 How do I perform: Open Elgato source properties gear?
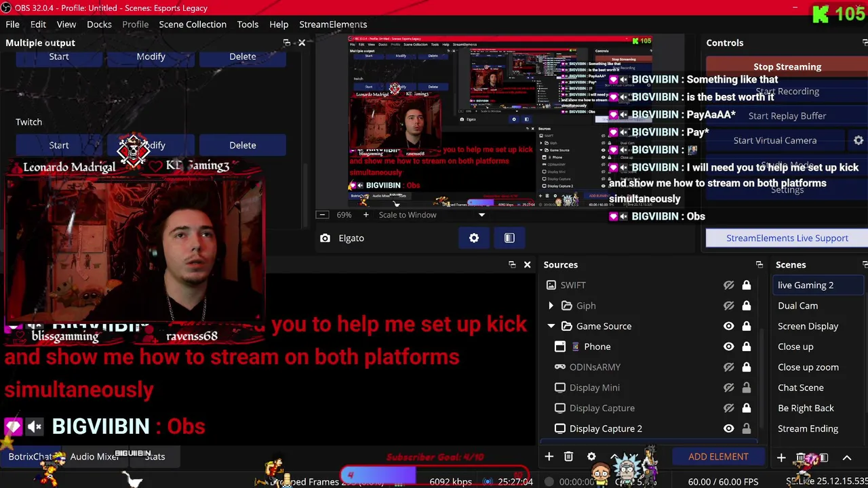tap(474, 238)
